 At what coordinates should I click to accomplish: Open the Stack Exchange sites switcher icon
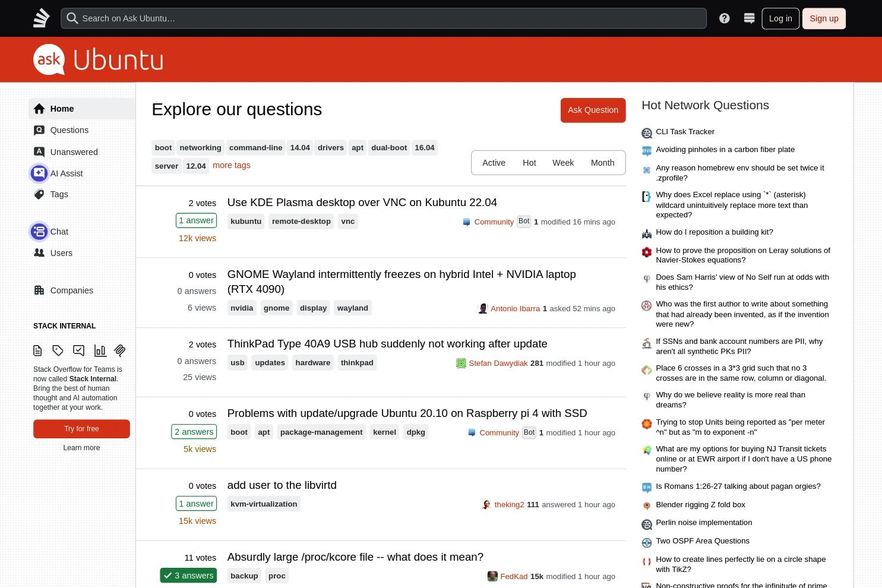tap(749, 18)
